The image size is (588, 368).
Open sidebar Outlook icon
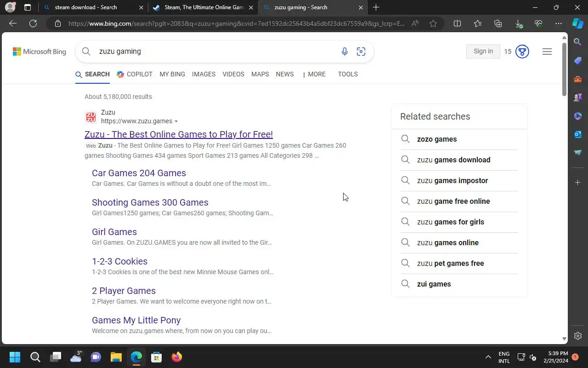coord(578,134)
